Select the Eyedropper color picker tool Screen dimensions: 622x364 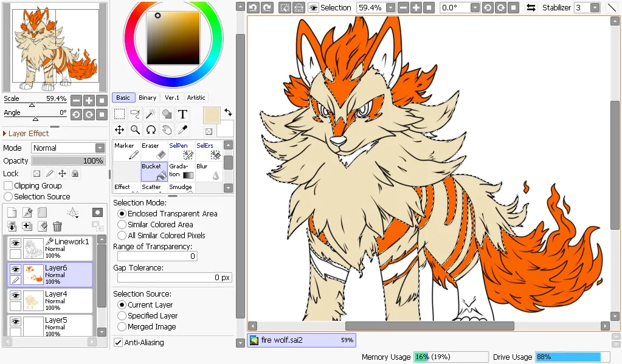(182, 129)
